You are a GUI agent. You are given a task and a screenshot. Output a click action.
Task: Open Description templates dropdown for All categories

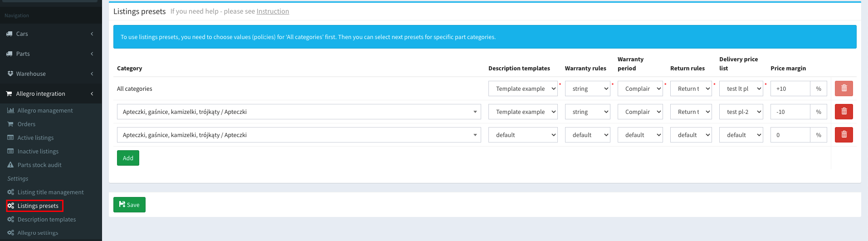point(522,89)
